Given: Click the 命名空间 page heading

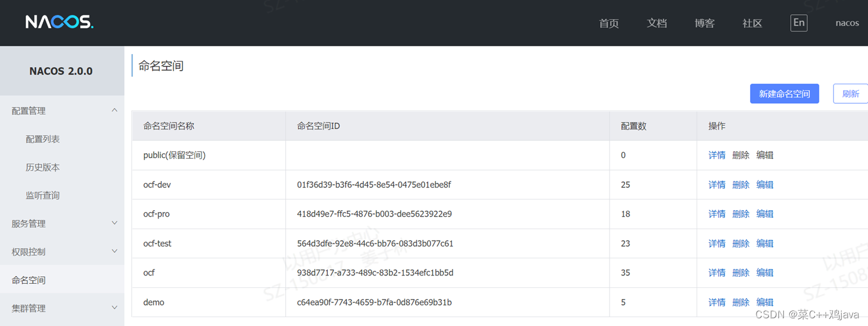Looking at the screenshot, I should (x=161, y=66).
